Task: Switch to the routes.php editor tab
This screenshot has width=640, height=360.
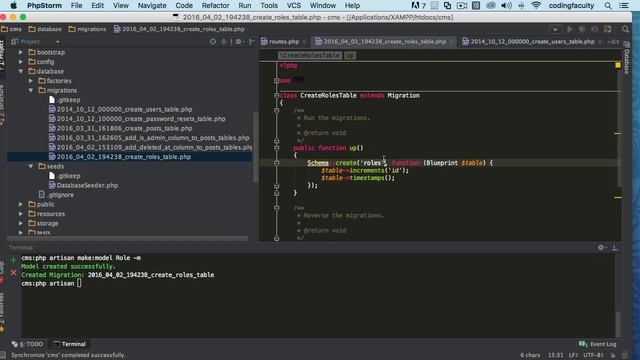Action: 284,42
